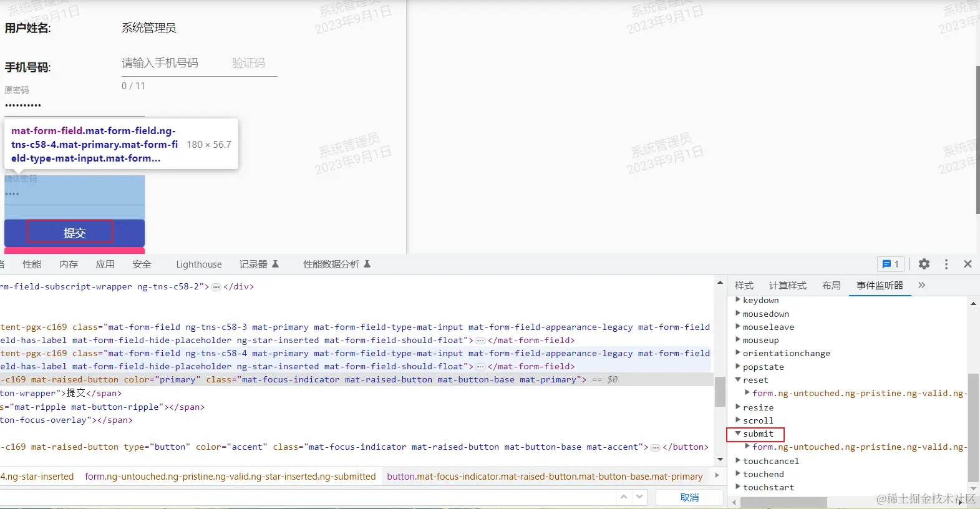Expand the popstate event listener
The image size is (980, 509).
(738, 367)
